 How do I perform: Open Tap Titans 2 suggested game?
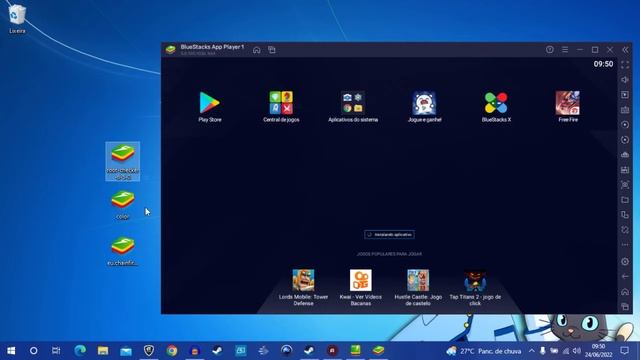tap(475, 287)
